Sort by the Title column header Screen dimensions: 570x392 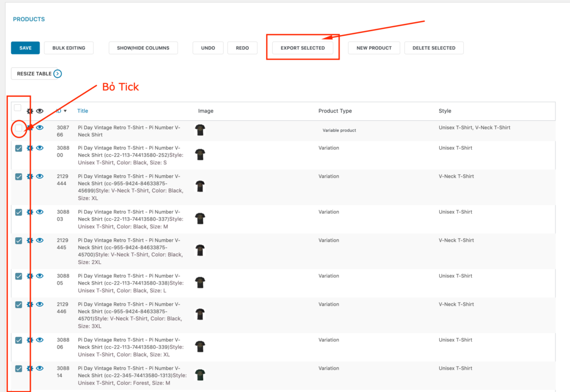(x=82, y=111)
